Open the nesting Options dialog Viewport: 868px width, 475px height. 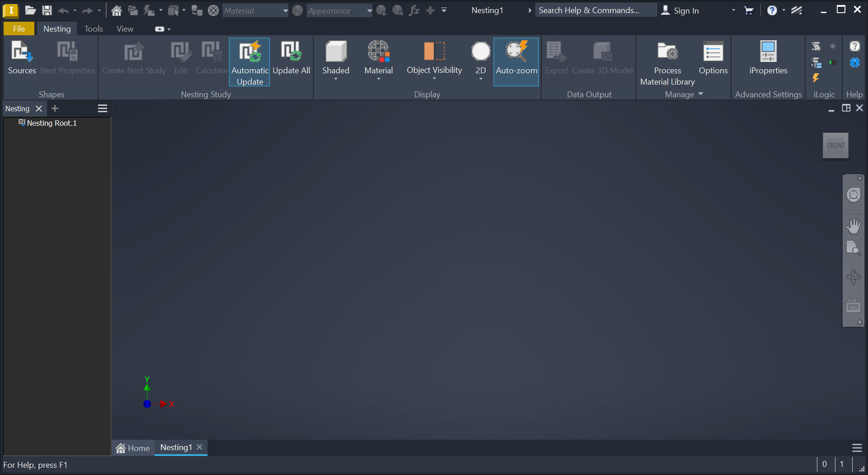[713, 58]
